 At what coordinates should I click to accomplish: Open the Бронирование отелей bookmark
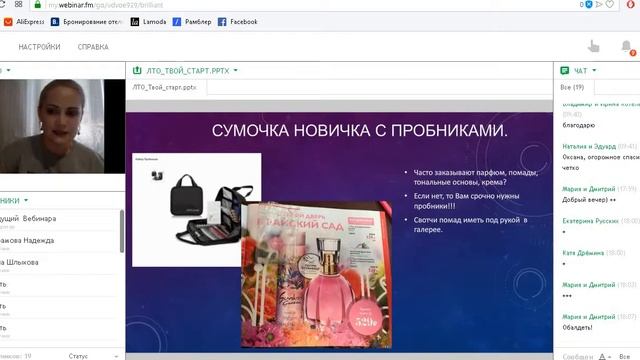click(87, 22)
